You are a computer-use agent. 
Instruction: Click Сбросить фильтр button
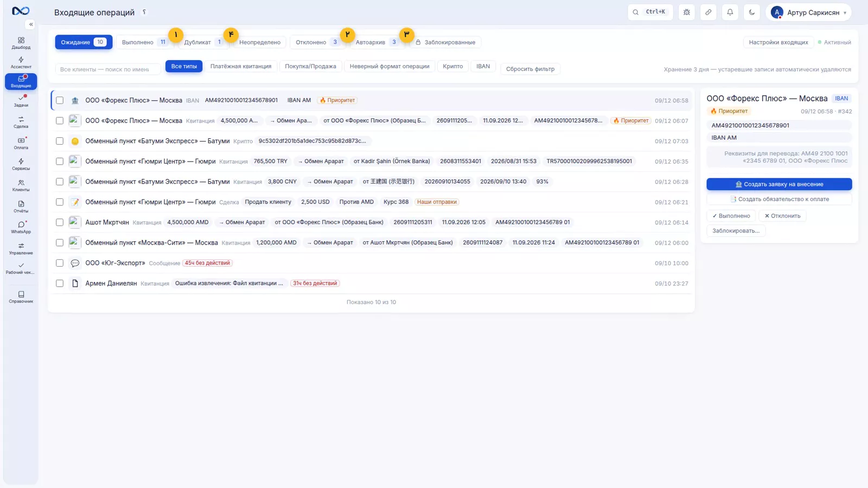(530, 69)
